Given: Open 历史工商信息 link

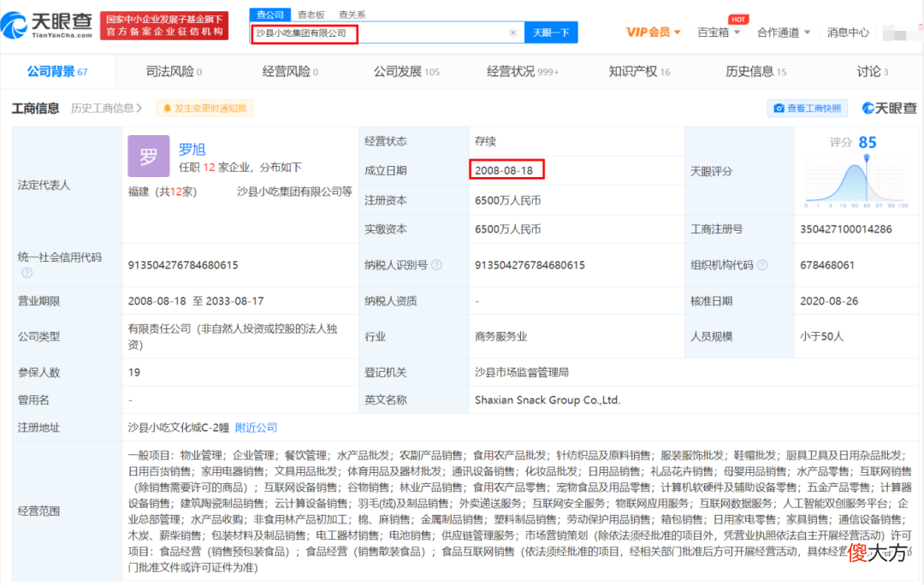Looking at the screenshot, I should tap(106, 109).
